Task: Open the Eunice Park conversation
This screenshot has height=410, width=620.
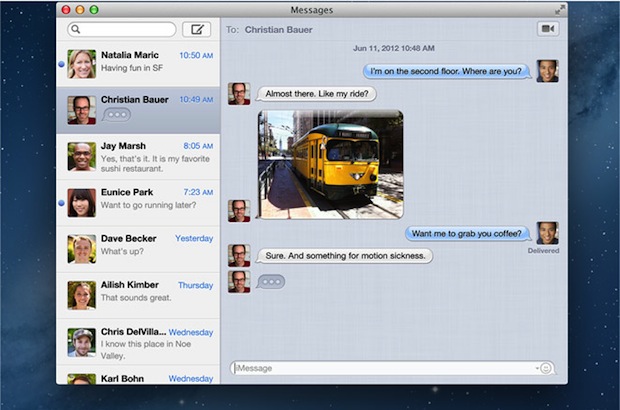Action: click(x=138, y=203)
